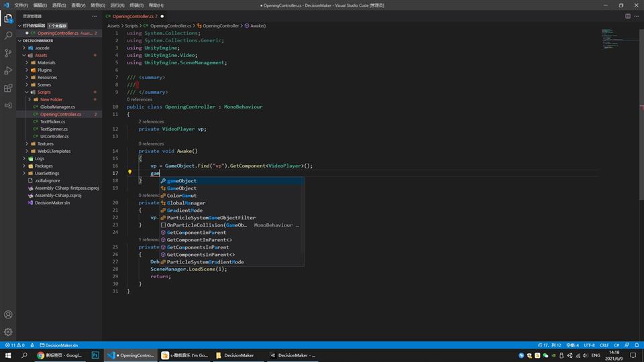Click the flame icon in status bar
644x362 pixels.
pos(32,345)
